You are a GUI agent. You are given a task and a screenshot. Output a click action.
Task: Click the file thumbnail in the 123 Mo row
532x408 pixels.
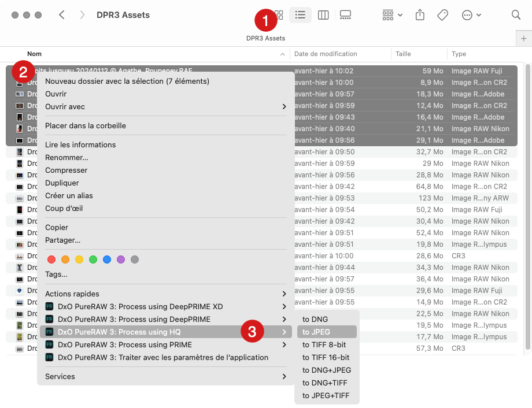pyautogui.click(x=20, y=198)
